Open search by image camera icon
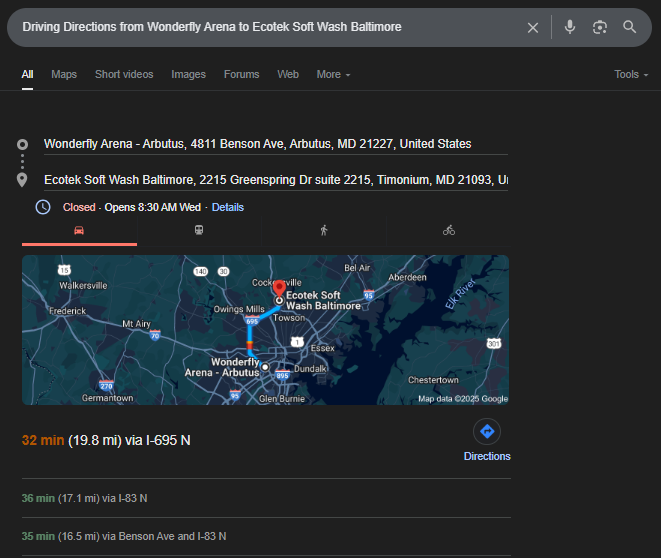Screen dimensions: 661x558 [599, 27]
